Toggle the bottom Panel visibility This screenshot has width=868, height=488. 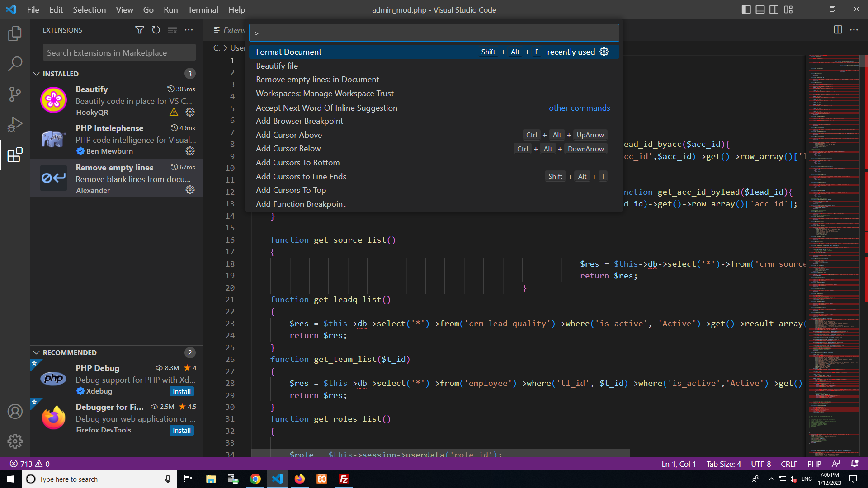760,9
